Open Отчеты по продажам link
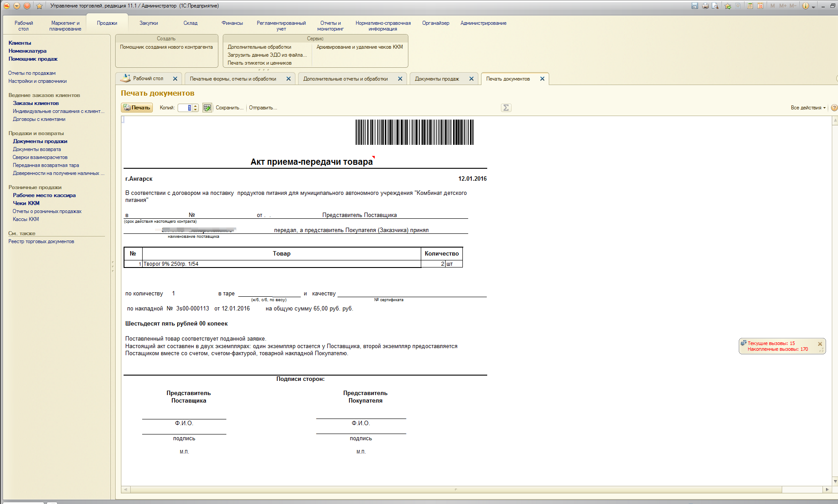The width and height of the screenshot is (838, 504). point(32,73)
